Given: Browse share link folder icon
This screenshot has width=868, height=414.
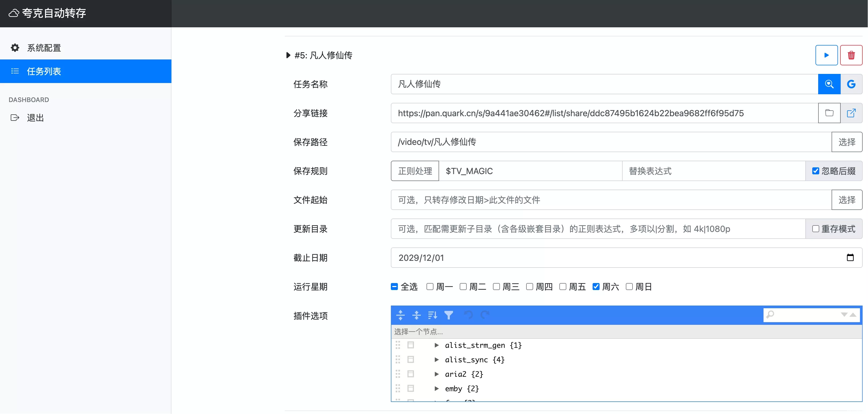Looking at the screenshot, I should pos(829,113).
